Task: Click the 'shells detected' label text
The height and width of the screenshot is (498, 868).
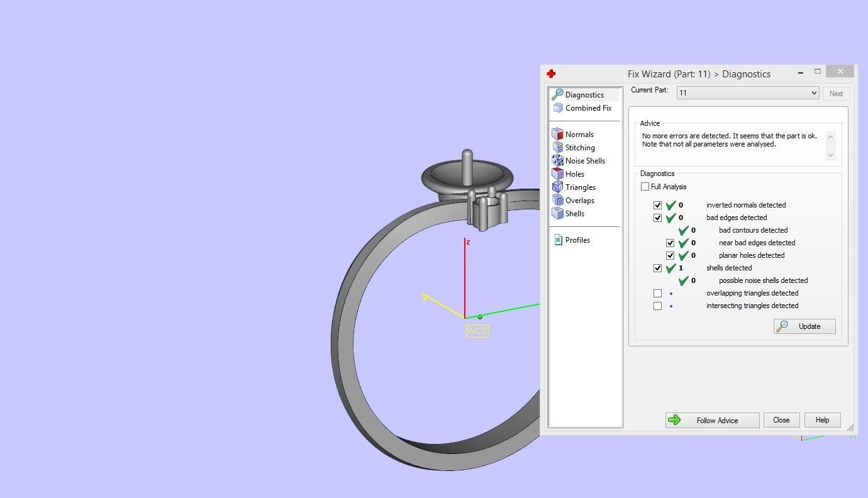Action: tap(729, 268)
